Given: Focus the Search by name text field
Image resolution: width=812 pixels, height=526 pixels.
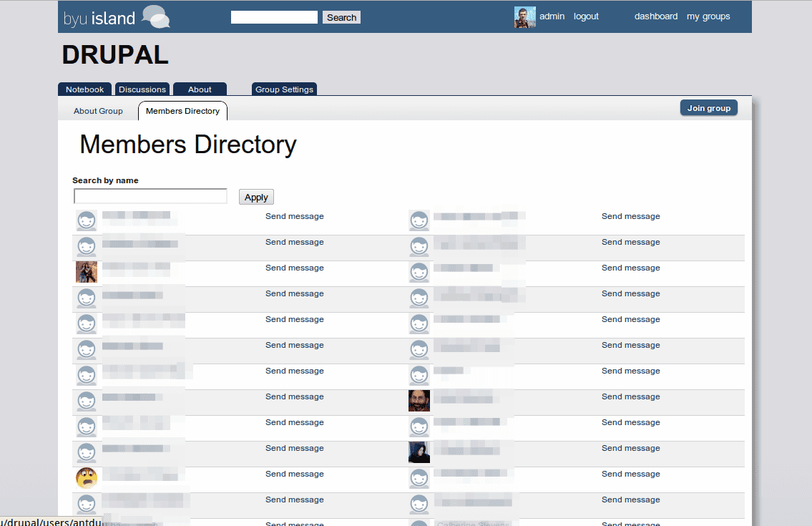Looking at the screenshot, I should pyautogui.click(x=150, y=196).
